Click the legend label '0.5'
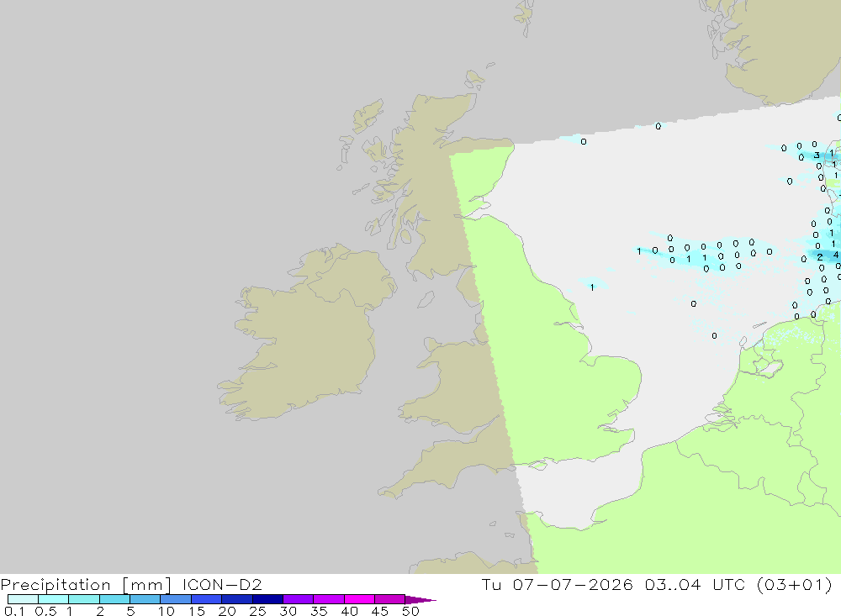 tap(45, 611)
